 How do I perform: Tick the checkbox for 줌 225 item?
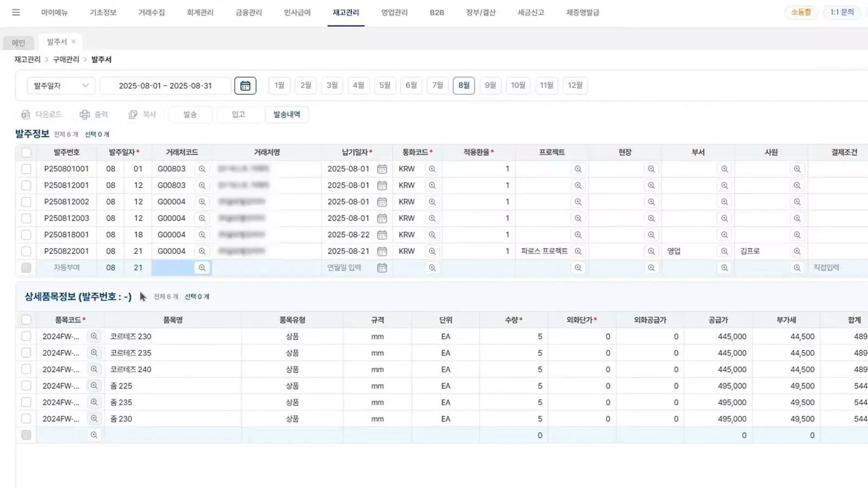coord(26,386)
